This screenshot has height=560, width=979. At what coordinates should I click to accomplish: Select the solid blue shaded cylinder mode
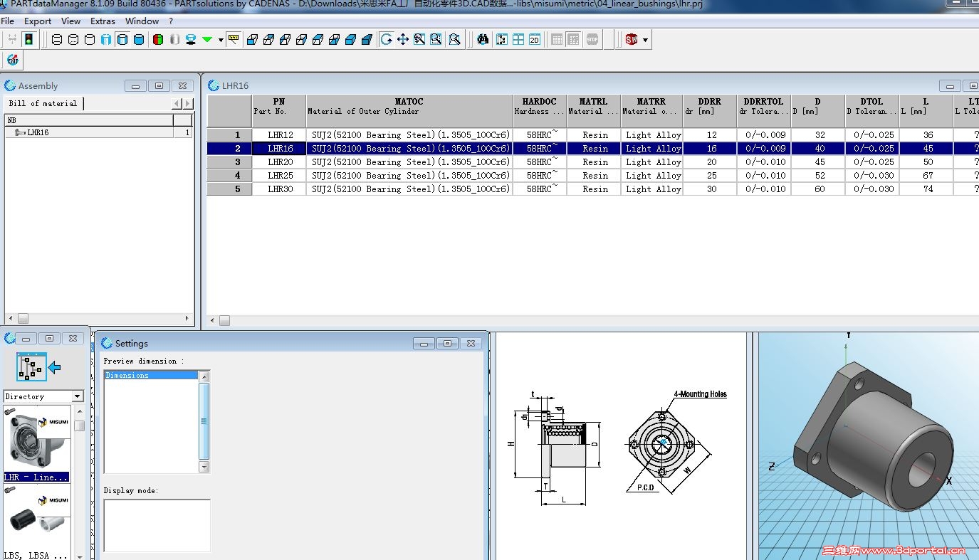pos(139,40)
